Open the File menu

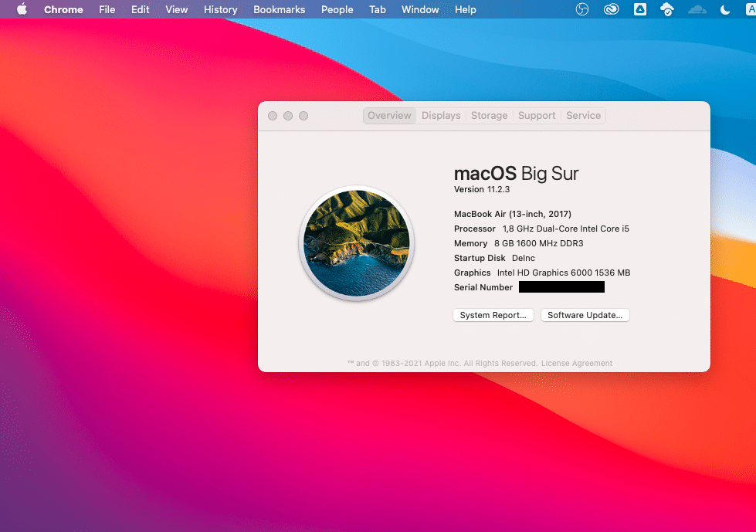click(x=107, y=9)
